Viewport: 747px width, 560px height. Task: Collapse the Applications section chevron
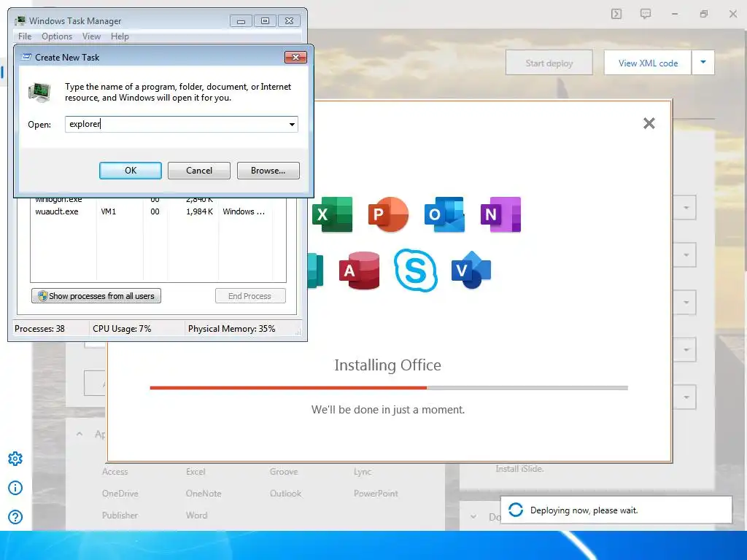(80, 434)
